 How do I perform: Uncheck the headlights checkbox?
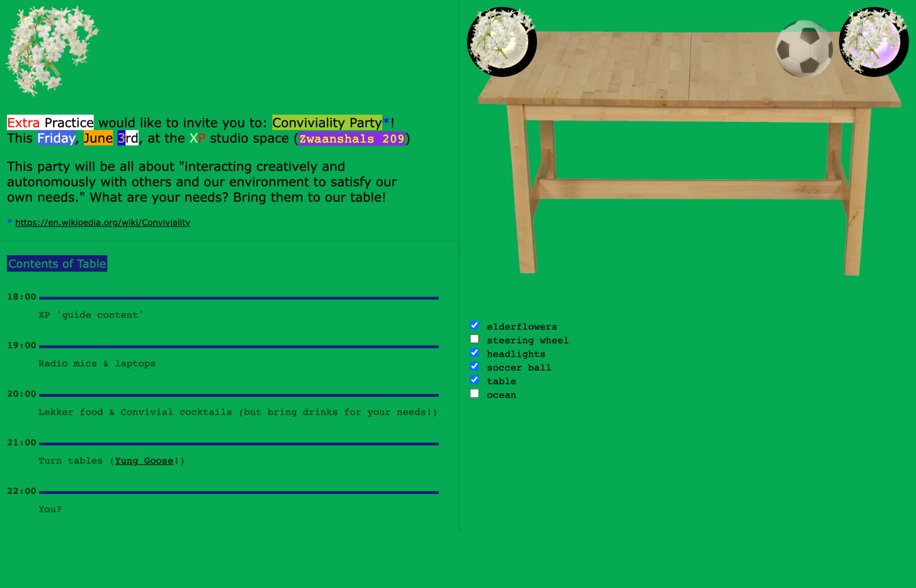click(474, 353)
